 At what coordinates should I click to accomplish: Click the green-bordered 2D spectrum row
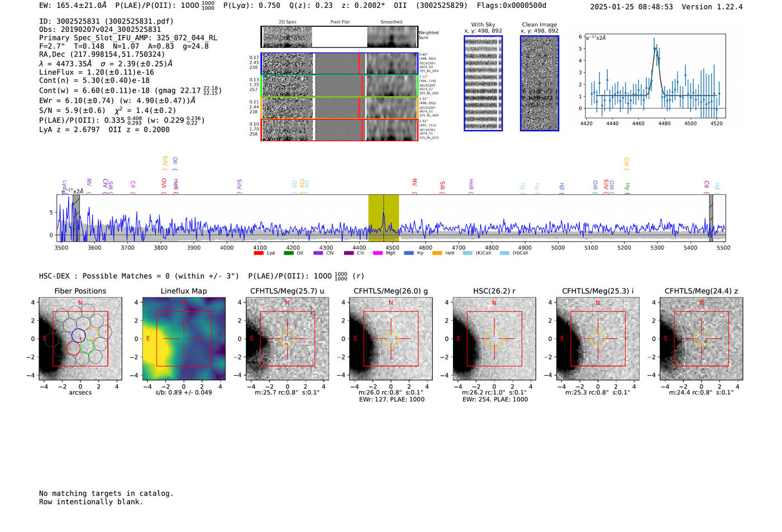pyautogui.click(x=340, y=86)
